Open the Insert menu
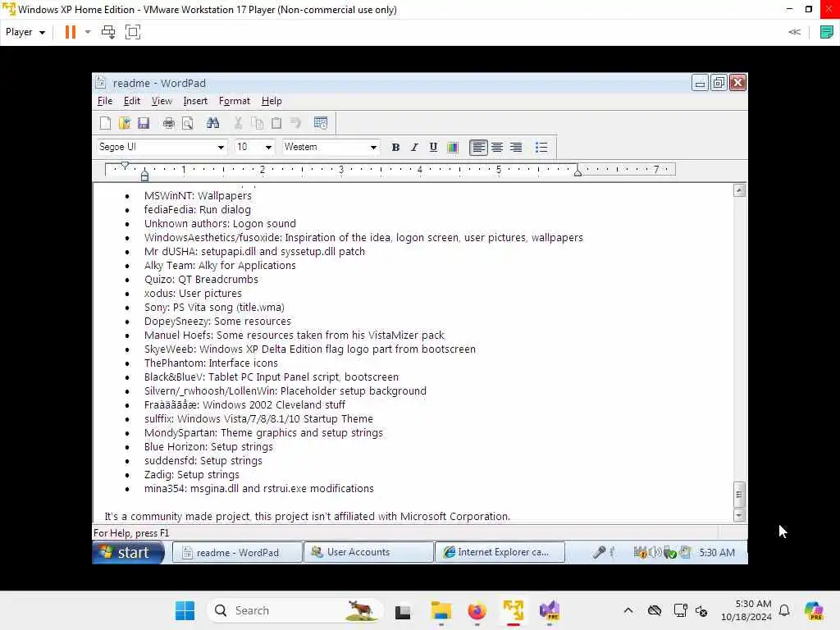 point(195,101)
